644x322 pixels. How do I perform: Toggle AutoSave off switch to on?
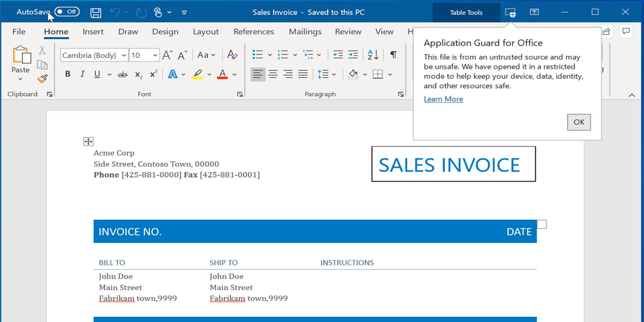pyautogui.click(x=67, y=12)
